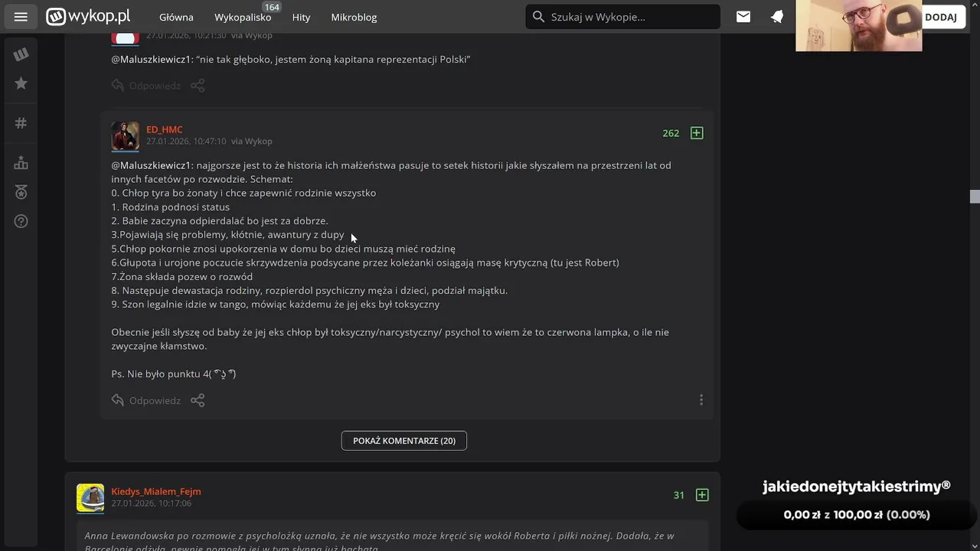Open the hamburger menu
The height and width of the screenshot is (551, 980).
(21, 17)
